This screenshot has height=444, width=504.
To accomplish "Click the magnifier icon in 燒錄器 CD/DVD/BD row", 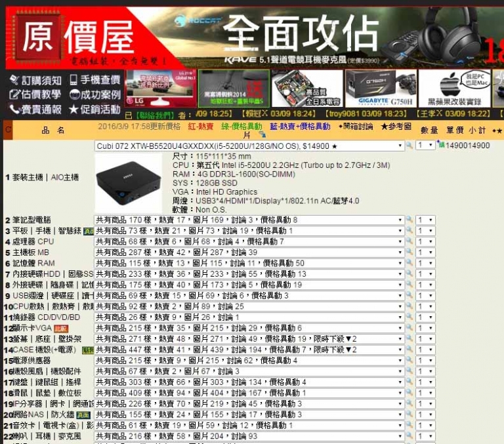I will (x=409, y=317).
